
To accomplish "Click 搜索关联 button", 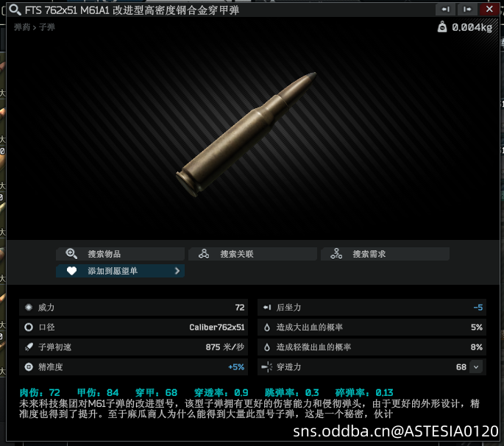I will click(252, 254).
